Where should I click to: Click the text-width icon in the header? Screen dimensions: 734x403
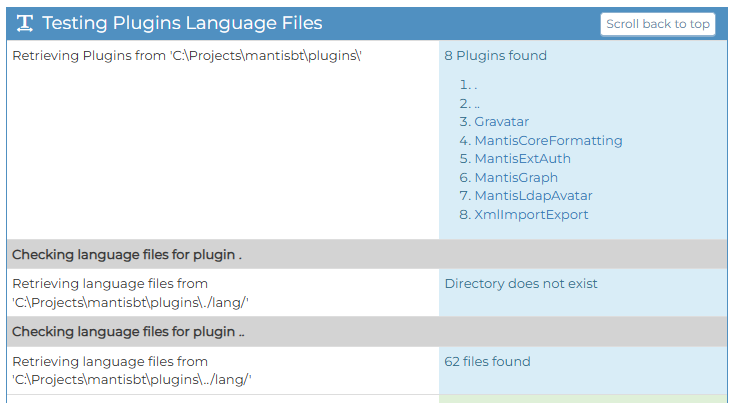coord(26,23)
